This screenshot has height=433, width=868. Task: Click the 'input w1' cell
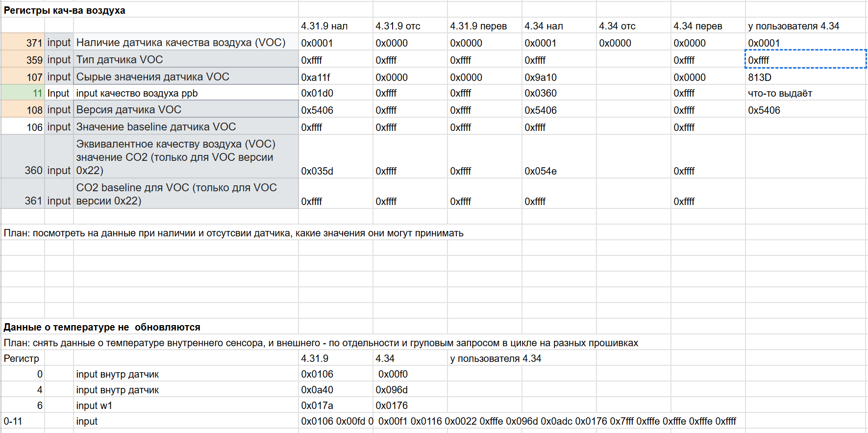click(x=94, y=406)
